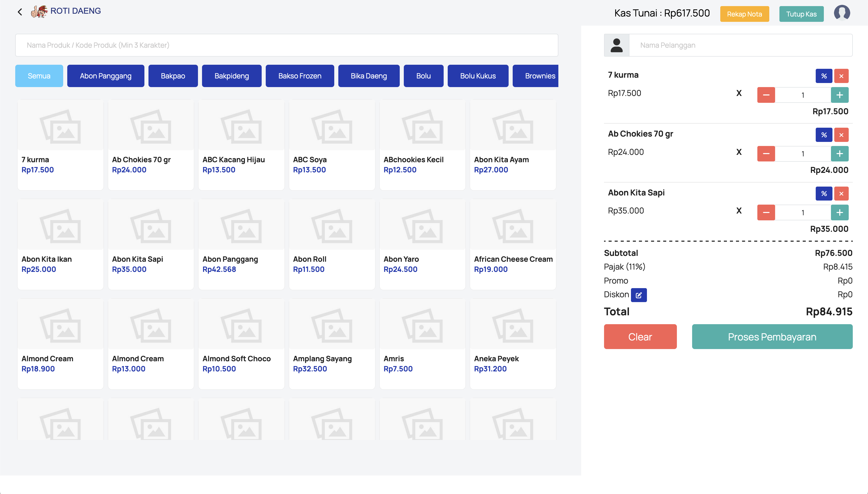Increase Abon Kita Sapi quantity
This screenshot has height=494, width=868.
(x=839, y=213)
